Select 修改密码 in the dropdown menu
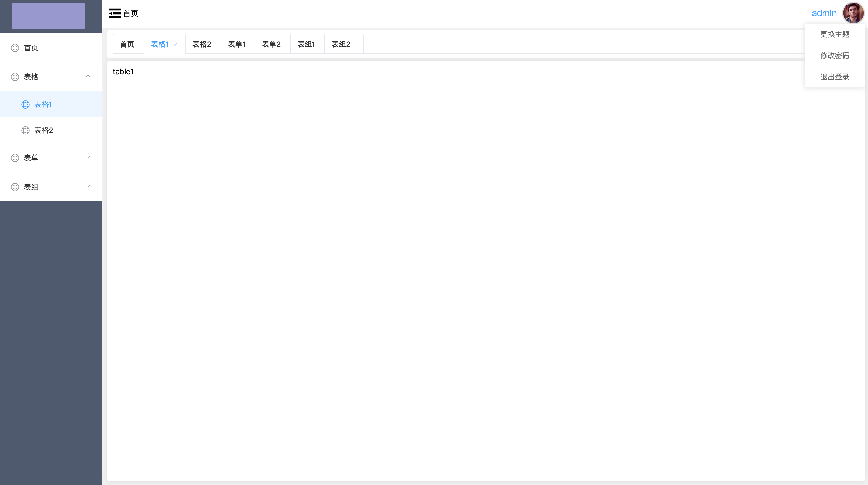Image resolution: width=868 pixels, height=485 pixels. pyautogui.click(x=834, y=56)
